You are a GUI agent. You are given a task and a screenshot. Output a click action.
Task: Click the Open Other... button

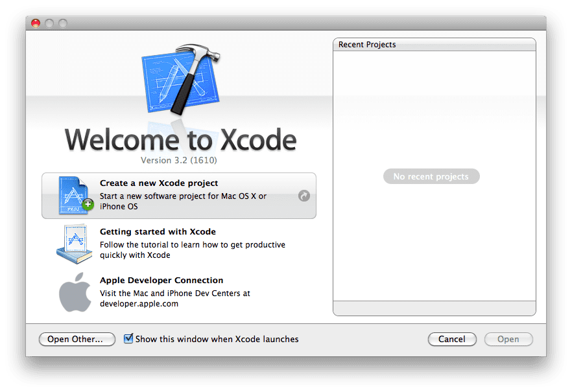click(77, 339)
